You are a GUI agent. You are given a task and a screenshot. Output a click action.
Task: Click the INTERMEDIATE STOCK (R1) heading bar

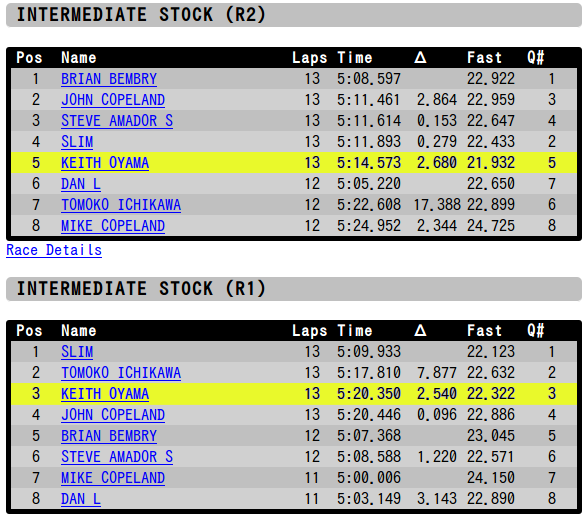(x=294, y=289)
